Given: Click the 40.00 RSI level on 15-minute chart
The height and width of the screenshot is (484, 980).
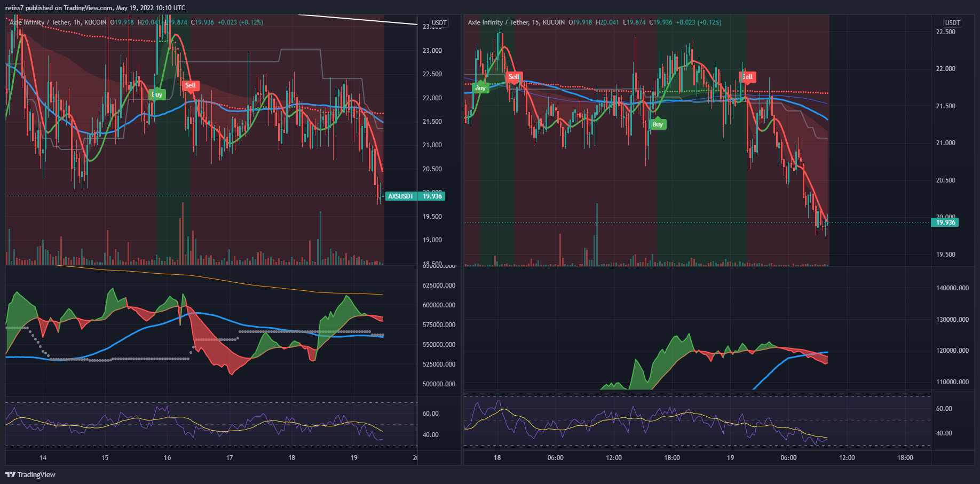Looking at the screenshot, I should (944, 433).
